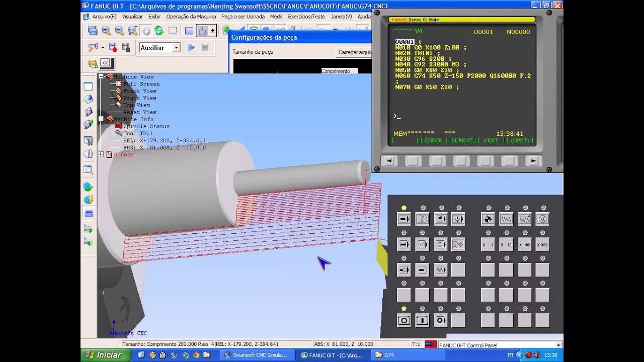This screenshot has width=644, height=362.
Task: Select Top View in the tree
Action: pos(136,105)
